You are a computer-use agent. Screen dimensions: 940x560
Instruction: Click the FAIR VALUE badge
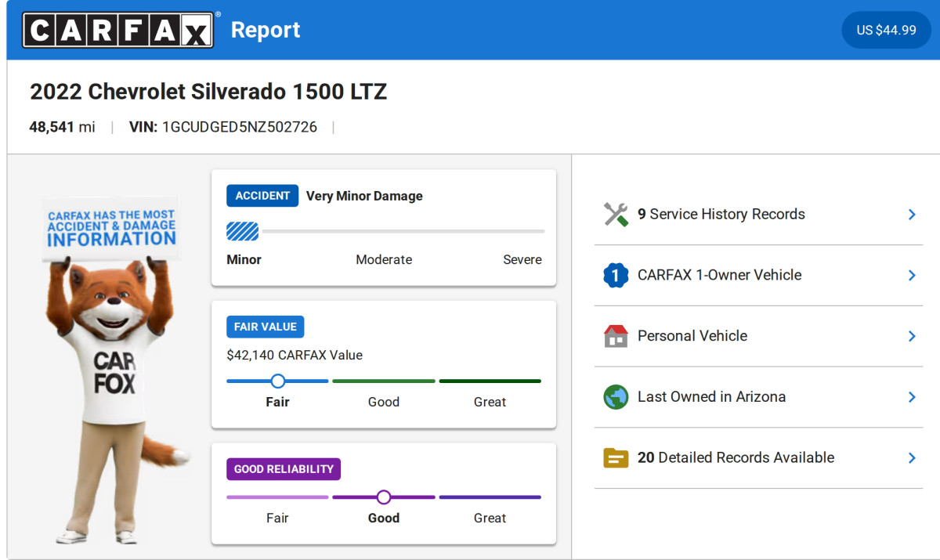click(x=266, y=327)
